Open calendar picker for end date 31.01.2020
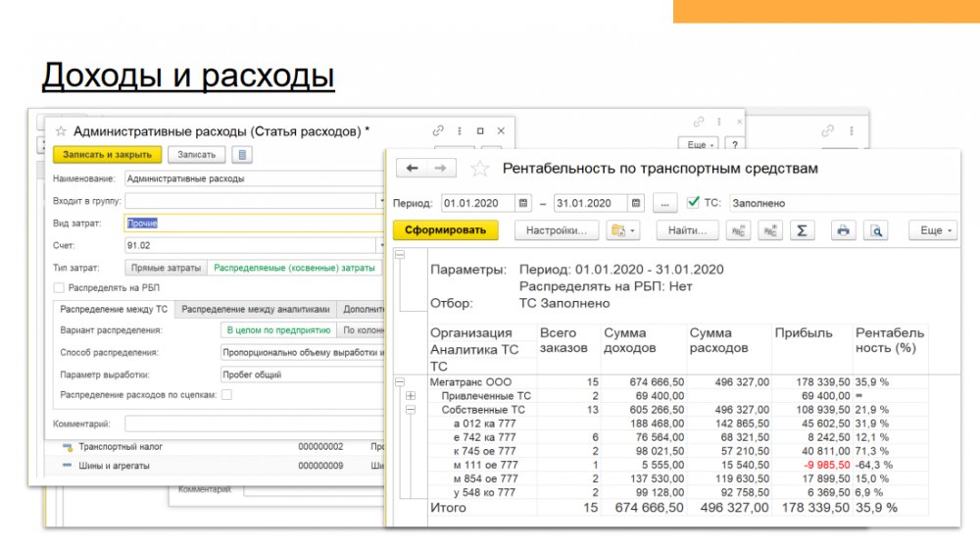 coord(637,203)
